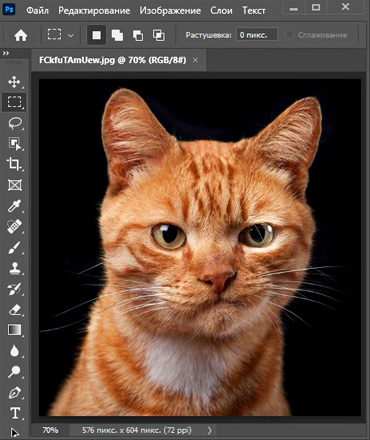Select the Clone Stamp tool
This screenshot has width=370, height=440.
coord(14,268)
